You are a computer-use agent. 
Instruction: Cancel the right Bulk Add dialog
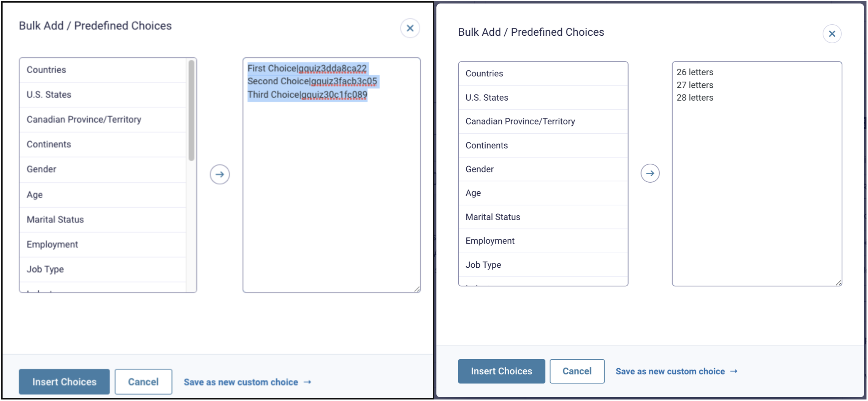point(577,371)
